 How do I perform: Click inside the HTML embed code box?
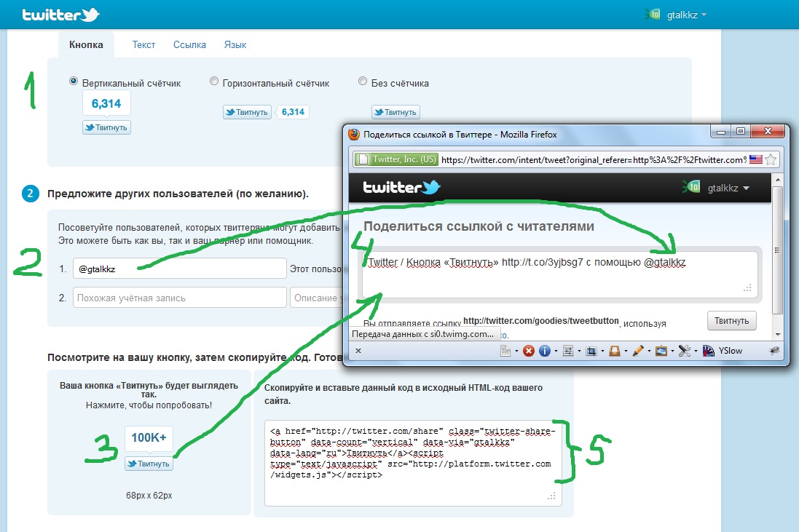413,464
